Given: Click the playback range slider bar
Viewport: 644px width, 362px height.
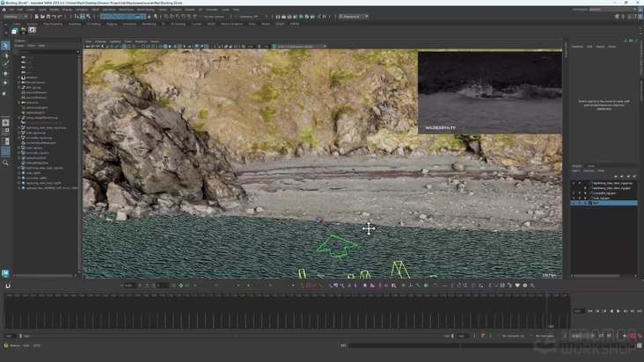Looking at the screenshot, I should click(236, 336).
